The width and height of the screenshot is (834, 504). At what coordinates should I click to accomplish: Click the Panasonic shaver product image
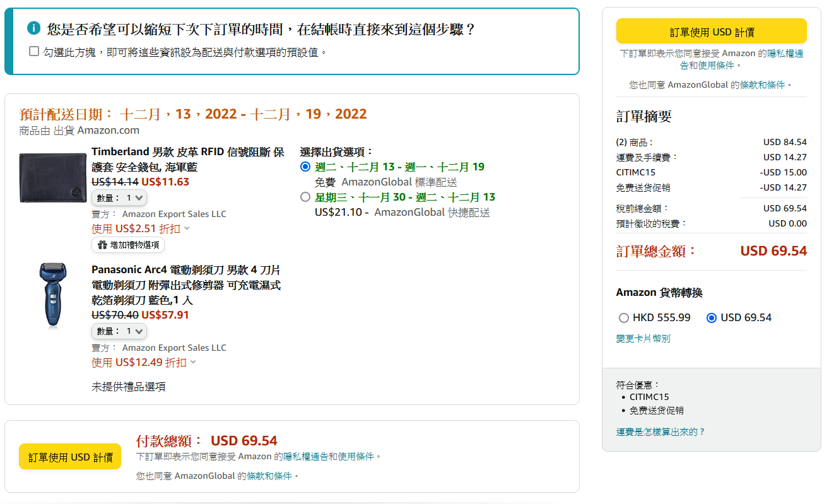click(53, 295)
